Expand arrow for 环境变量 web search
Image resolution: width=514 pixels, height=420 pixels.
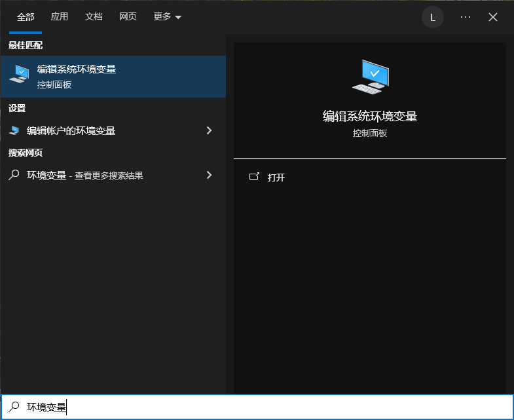(209, 175)
